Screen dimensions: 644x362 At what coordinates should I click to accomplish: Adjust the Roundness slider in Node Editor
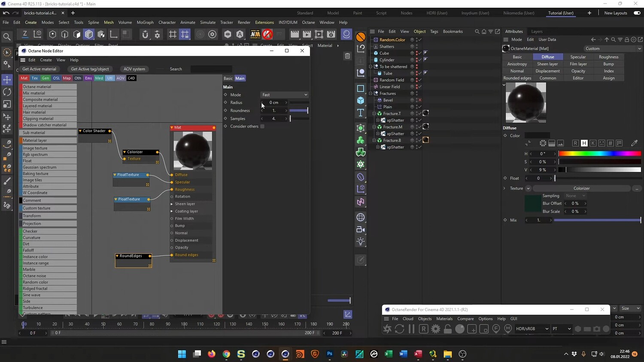click(x=299, y=111)
